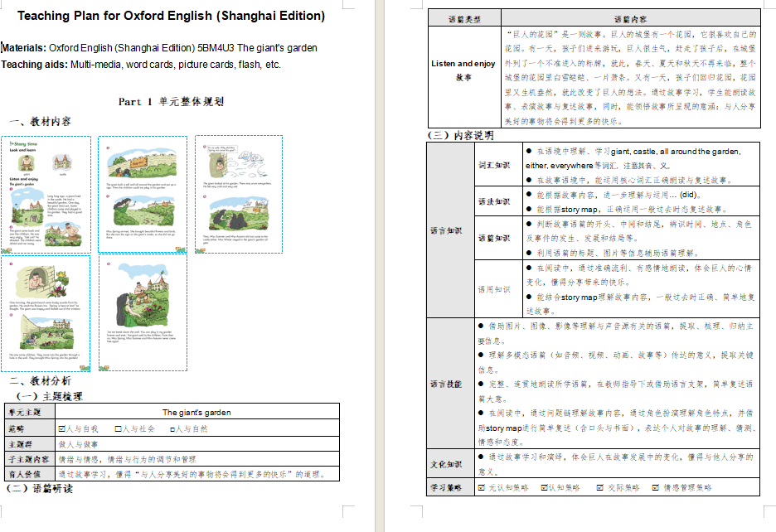Screen dimensions: 776x532
Task: Click the 'Materials:' label
Action: [x=24, y=48]
